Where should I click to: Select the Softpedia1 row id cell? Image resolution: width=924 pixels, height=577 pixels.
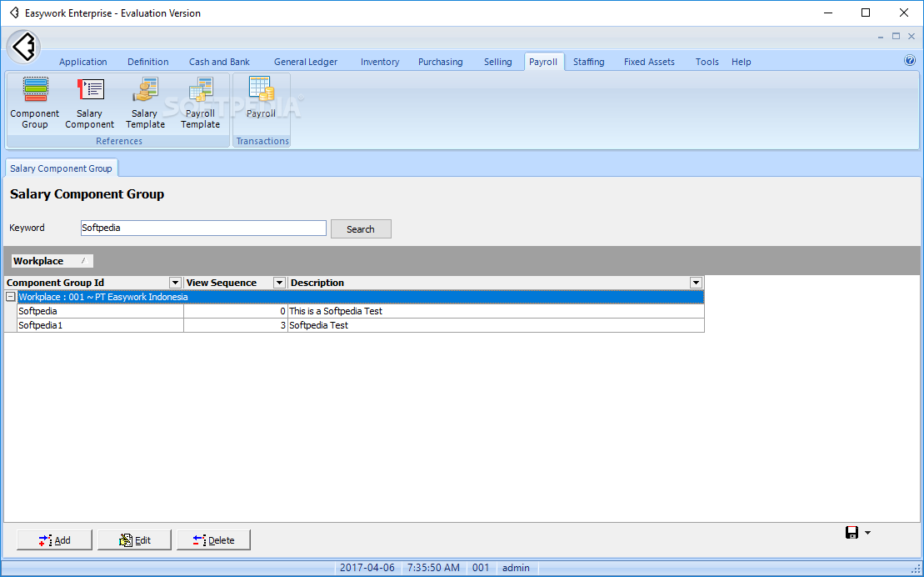pyautogui.click(x=100, y=325)
